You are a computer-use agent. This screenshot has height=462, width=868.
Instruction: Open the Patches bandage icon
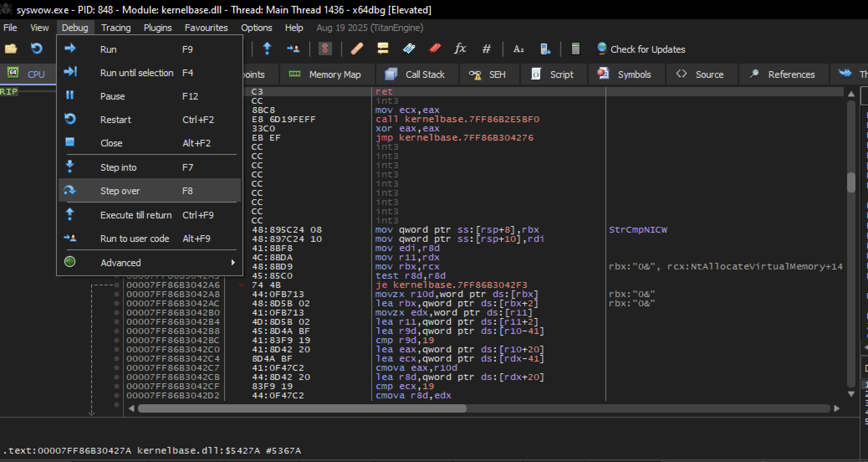[x=357, y=49]
